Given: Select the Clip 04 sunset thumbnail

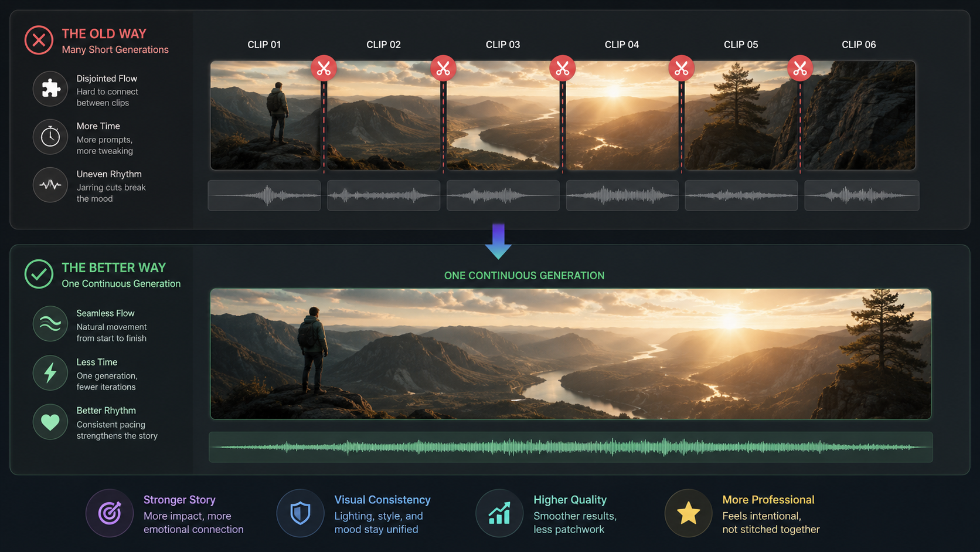Looking at the screenshot, I should click(622, 116).
